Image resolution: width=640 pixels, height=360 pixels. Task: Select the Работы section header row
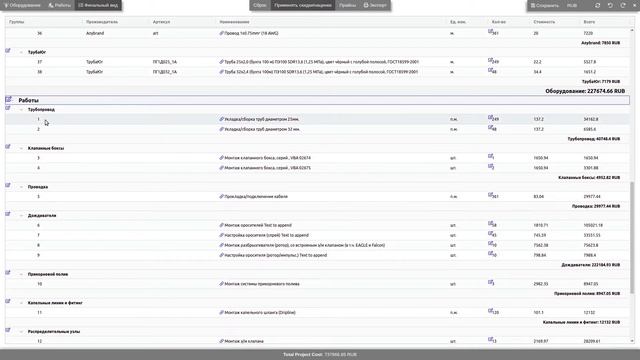coord(317,100)
